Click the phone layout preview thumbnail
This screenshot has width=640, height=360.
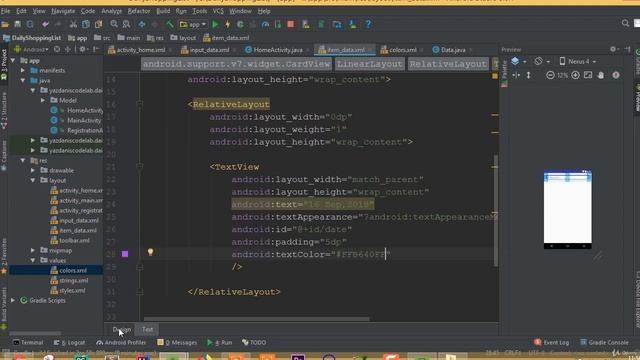tap(567, 210)
